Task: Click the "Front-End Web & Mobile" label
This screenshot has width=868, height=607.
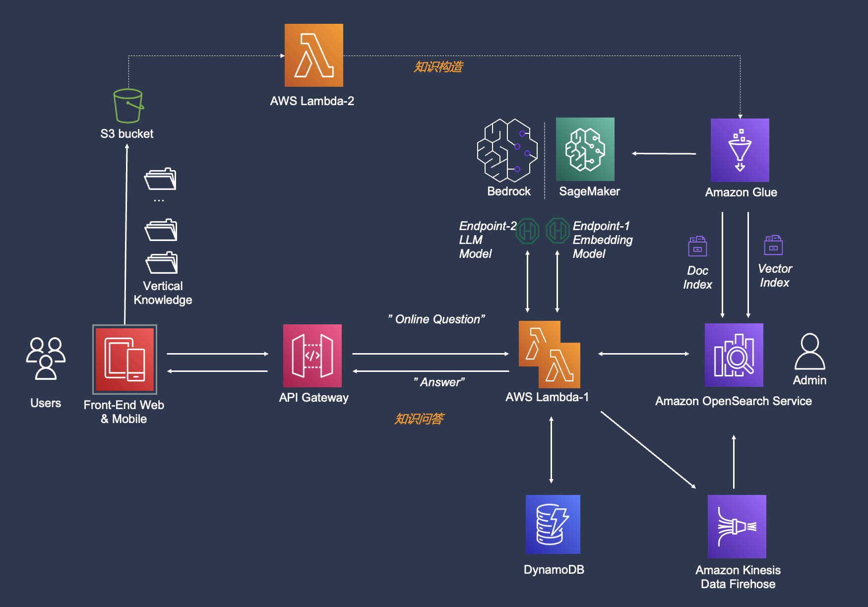Action: [x=124, y=412]
